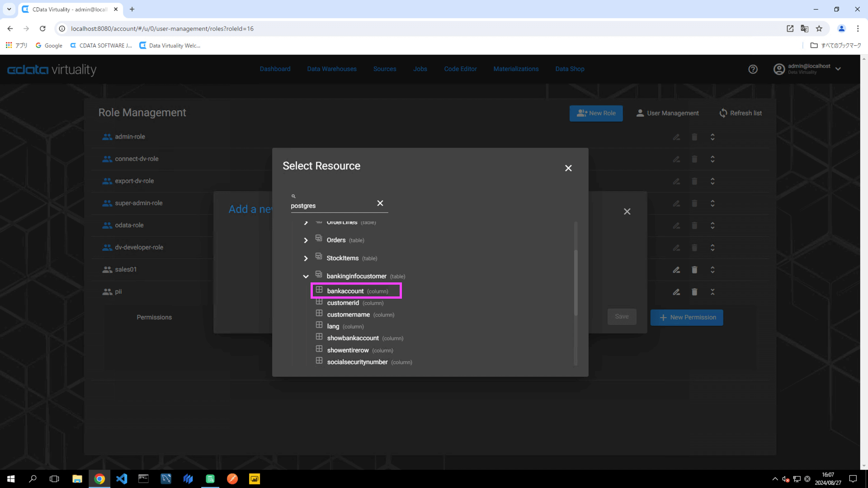
Task: Go to the Materializations page
Action: [516, 69]
